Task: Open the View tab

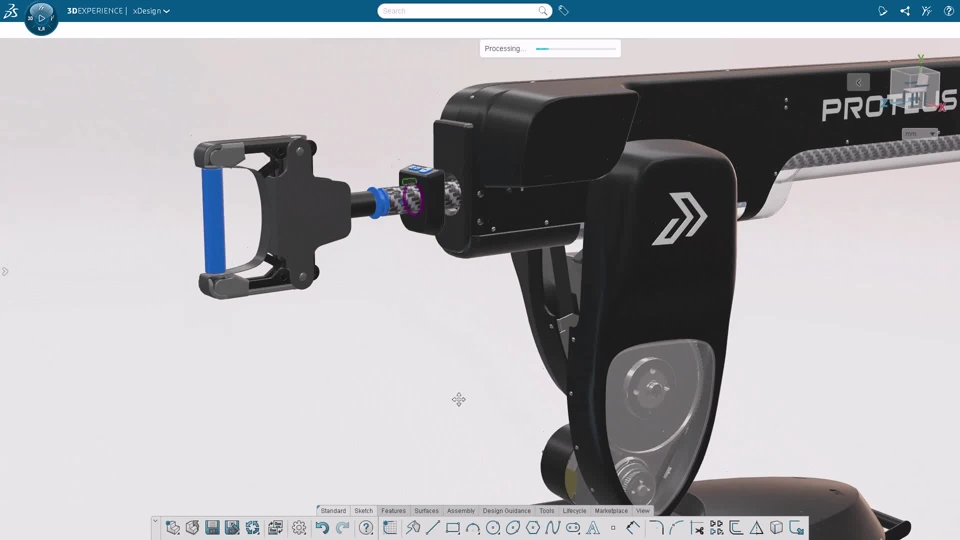Action: [642, 511]
